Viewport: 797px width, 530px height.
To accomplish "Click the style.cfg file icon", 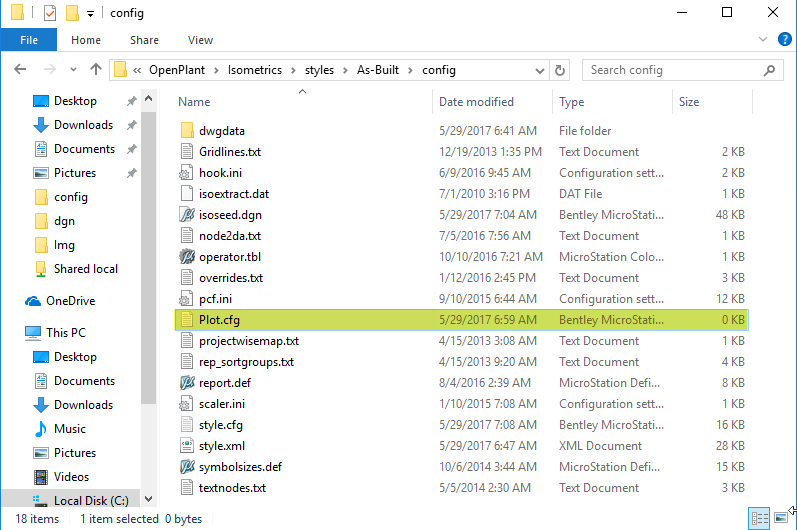I will (187, 424).
